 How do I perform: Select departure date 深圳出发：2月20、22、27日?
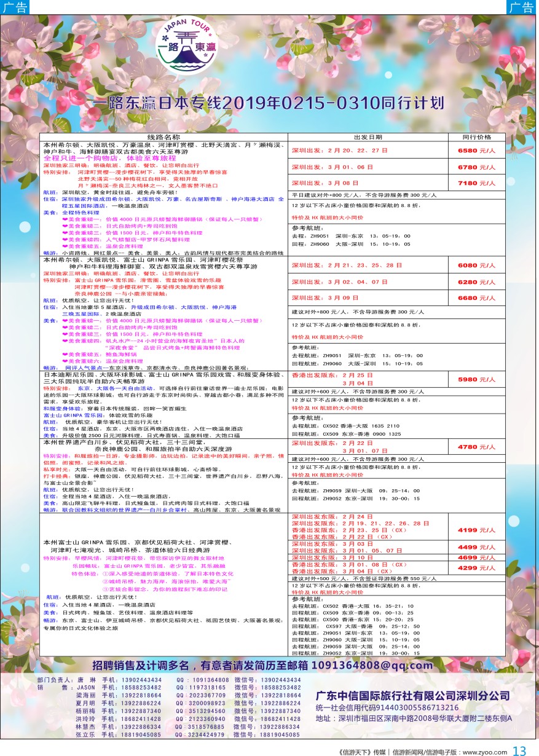pos(340,151)
